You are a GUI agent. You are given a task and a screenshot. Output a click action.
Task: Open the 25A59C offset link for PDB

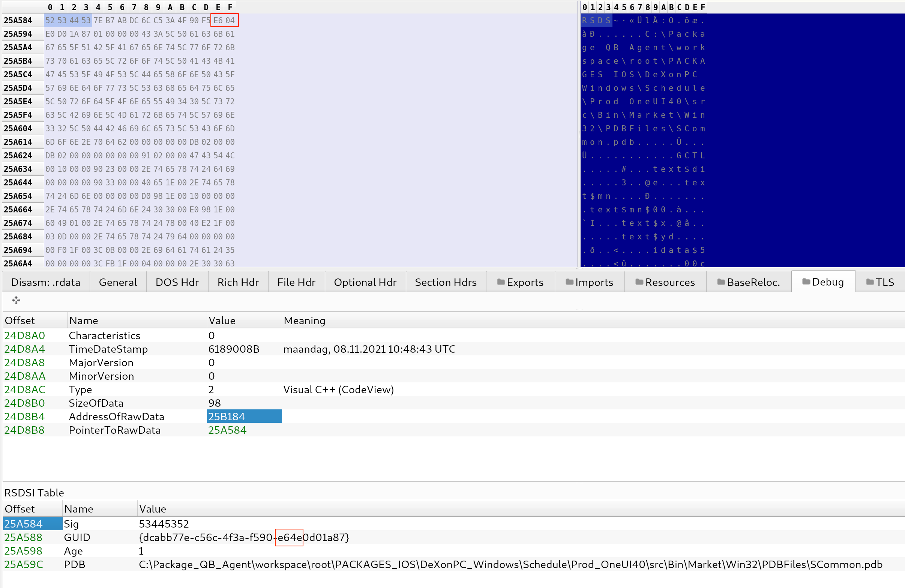pos(23,564)
